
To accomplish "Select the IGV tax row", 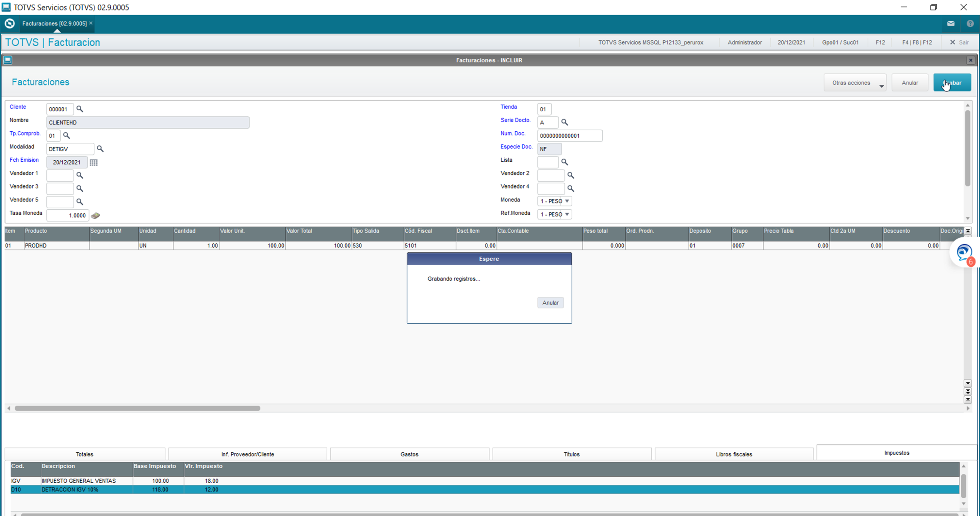I will pyautogui.click(x=485, y=481).
